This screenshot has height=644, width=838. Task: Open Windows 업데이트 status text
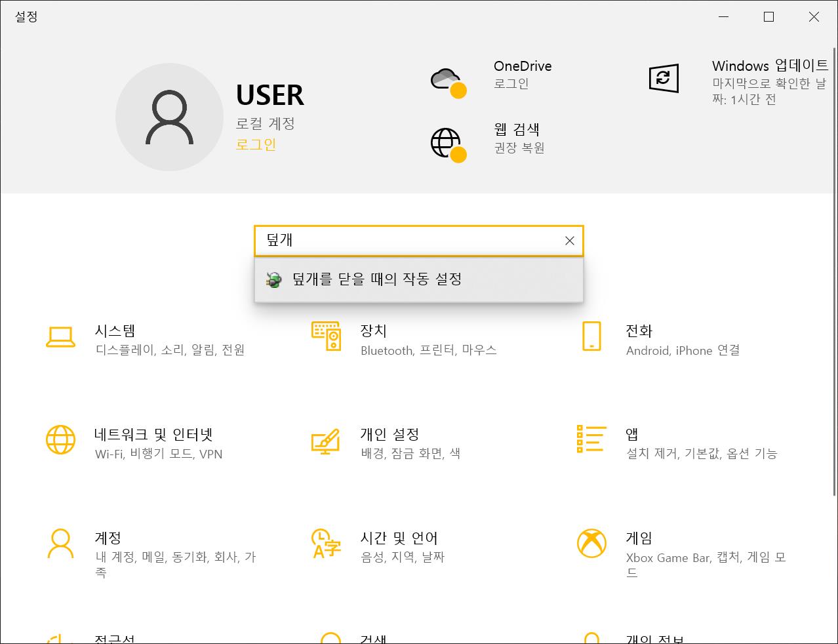click(x=768, y=92)
